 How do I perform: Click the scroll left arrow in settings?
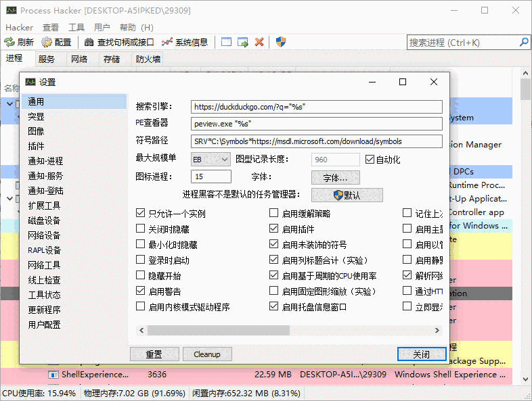pos(142,330)
